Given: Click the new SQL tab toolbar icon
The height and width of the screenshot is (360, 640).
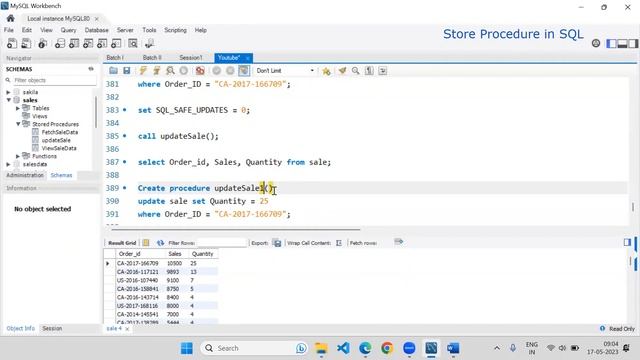Looking at the screenshot, I should coord(12,43).
